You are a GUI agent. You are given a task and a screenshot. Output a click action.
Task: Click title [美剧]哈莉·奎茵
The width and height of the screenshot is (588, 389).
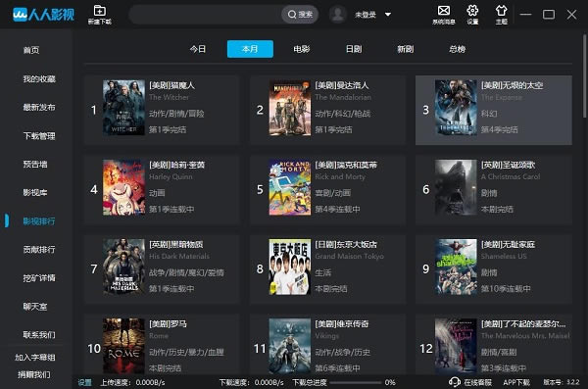tap(176, 165)
